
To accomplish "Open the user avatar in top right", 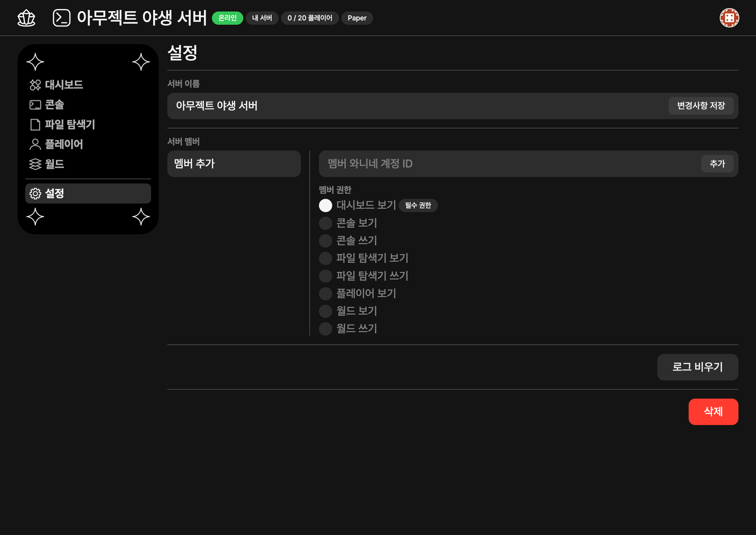I will 729,18.
